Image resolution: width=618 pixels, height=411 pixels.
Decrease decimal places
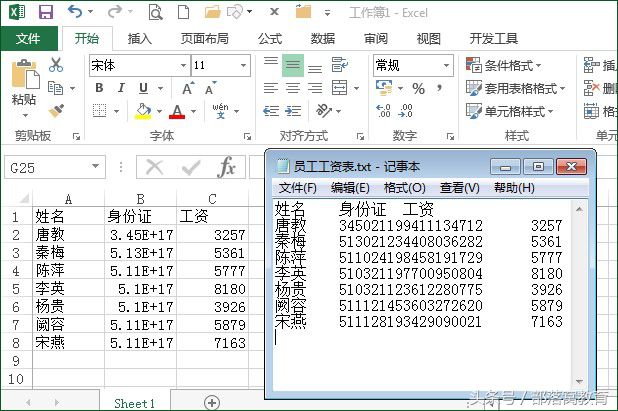[406, 111]
